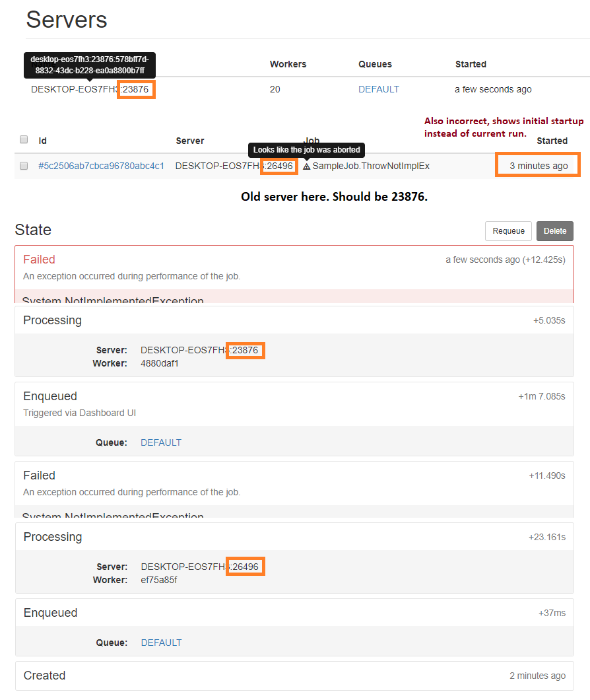590x700 pixels.
Task: Click the Delete button
Action: 555,230
